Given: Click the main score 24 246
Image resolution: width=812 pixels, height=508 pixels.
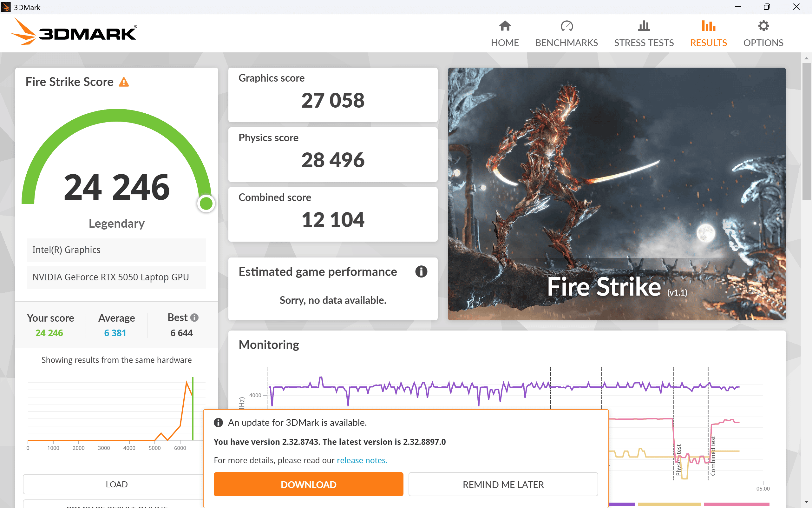Looking at the screenshot, I should [116, 187].
